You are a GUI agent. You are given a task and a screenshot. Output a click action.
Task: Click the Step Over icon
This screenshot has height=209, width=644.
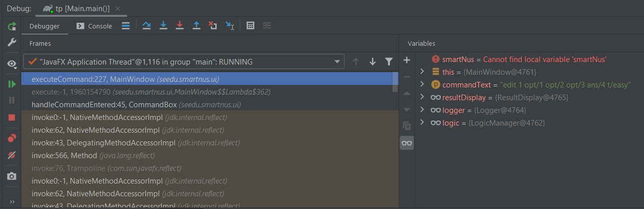(147, 26)
